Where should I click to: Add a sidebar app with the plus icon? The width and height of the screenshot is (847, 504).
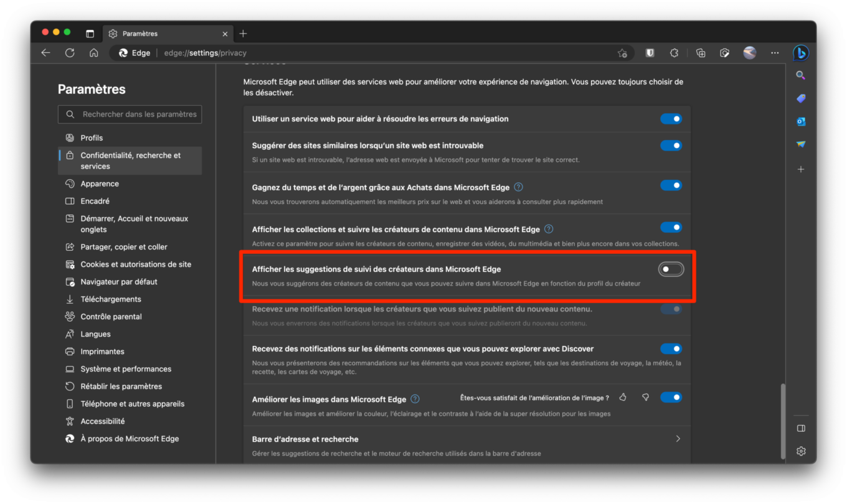[x=801, y=169]
